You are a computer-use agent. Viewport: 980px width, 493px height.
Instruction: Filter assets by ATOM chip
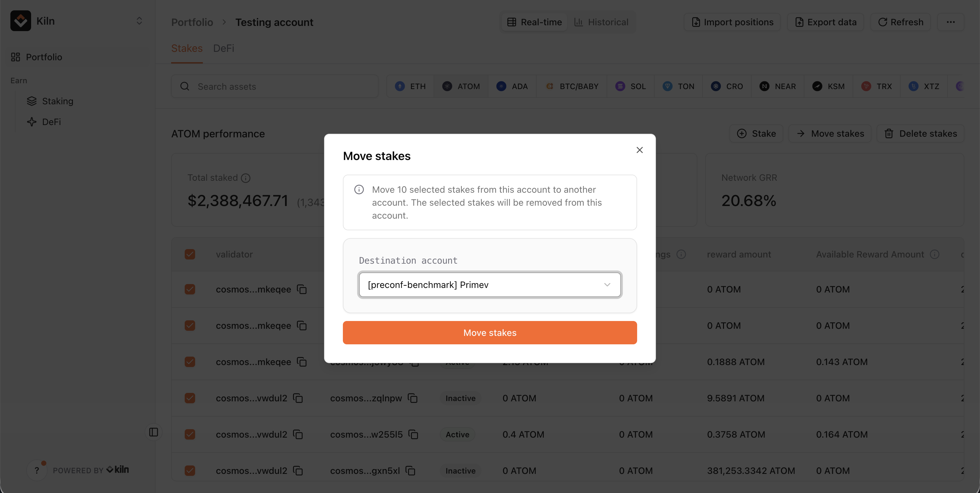[x=461, y=86]
